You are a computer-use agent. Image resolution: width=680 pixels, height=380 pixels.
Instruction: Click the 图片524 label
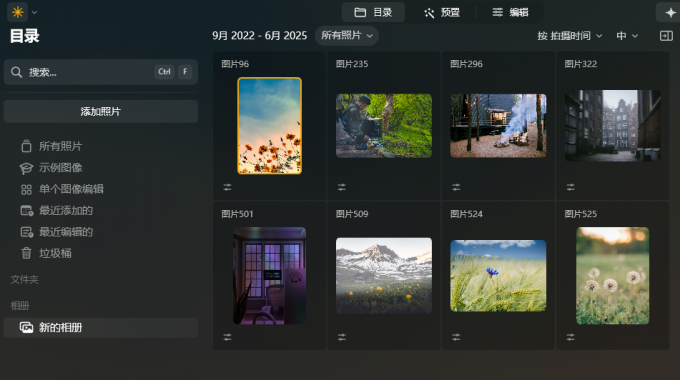[466, 214]
